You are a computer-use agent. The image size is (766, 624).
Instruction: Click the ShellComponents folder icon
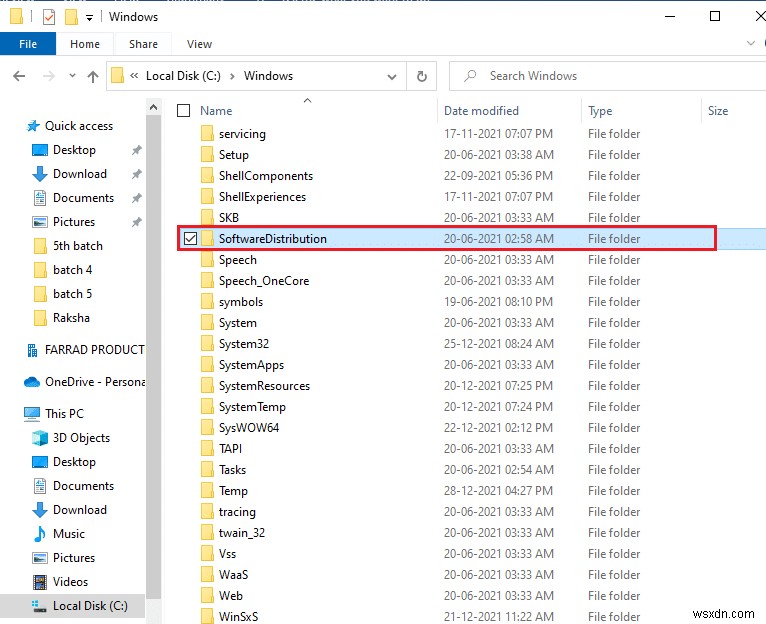pyautogui.click(x=207, y=175)
